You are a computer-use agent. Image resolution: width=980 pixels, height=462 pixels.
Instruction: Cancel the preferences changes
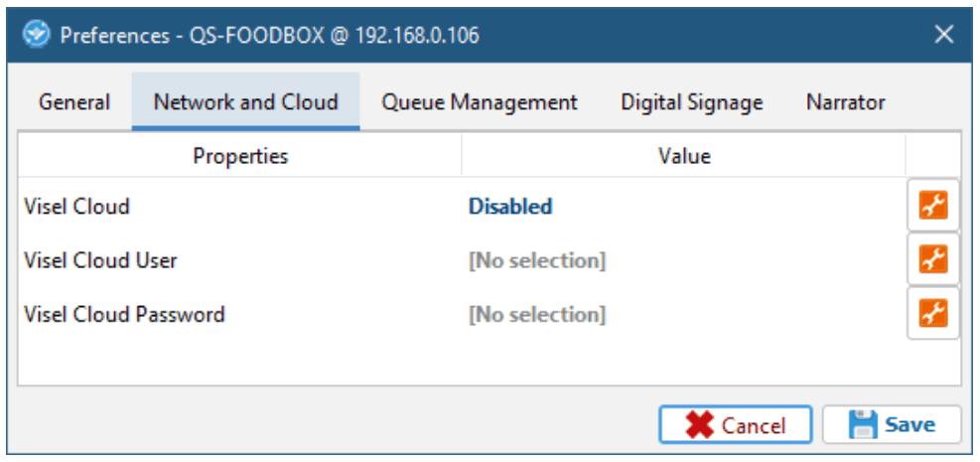coord(736,425)
